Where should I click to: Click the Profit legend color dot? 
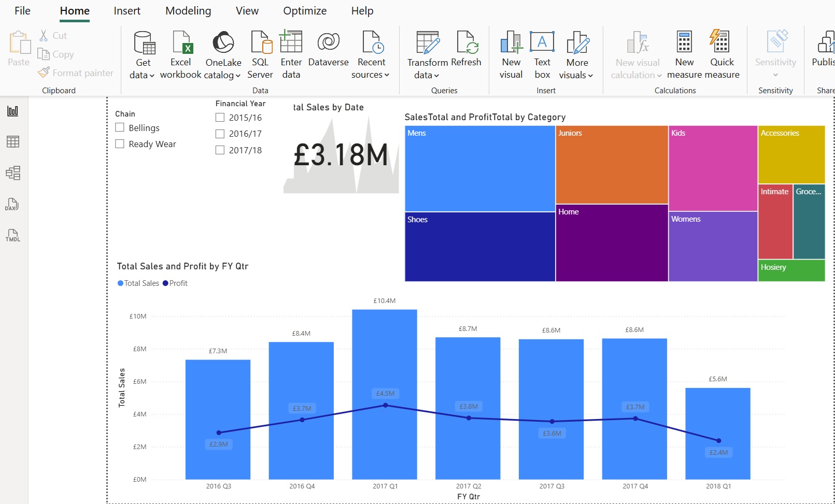coord(165,283)
